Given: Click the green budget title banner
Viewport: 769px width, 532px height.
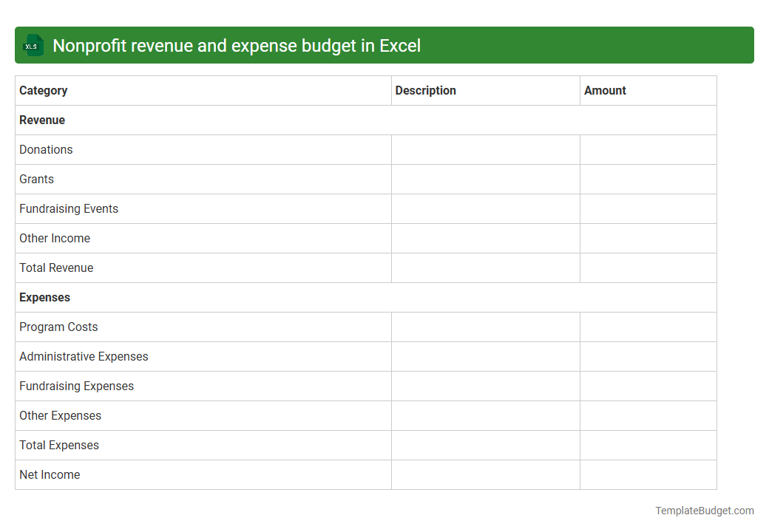Looking at the screenshot, I should (384, 45).
